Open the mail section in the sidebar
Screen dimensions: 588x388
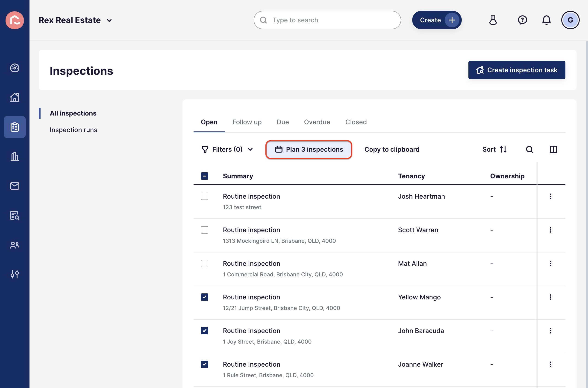coord(15,186)
